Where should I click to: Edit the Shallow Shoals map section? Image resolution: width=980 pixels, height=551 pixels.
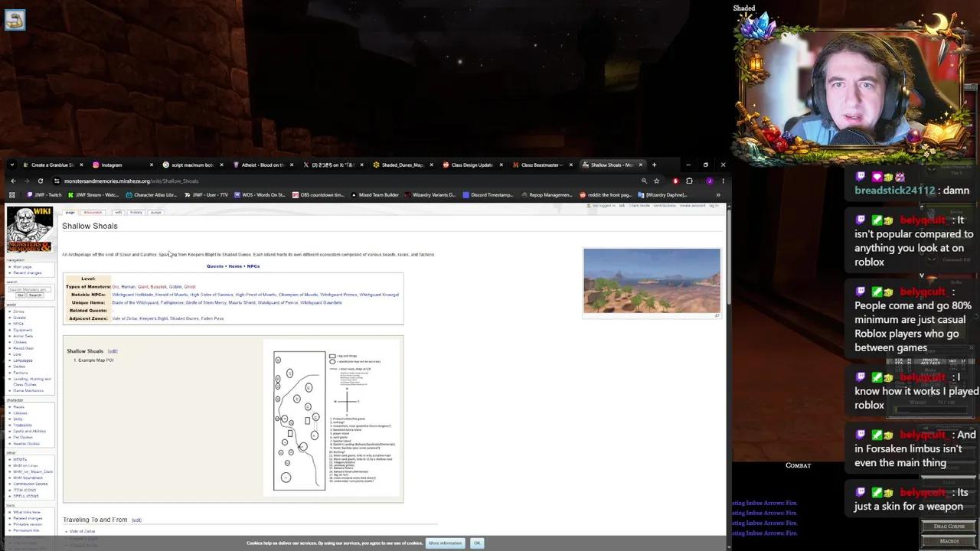(113, 351)
